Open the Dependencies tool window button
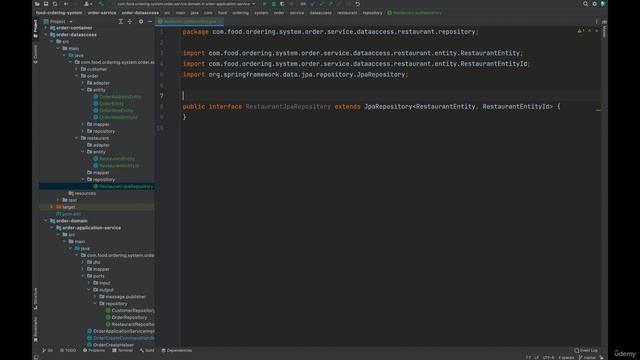Viewport: 640px width, 360px height. coord(177,351)
